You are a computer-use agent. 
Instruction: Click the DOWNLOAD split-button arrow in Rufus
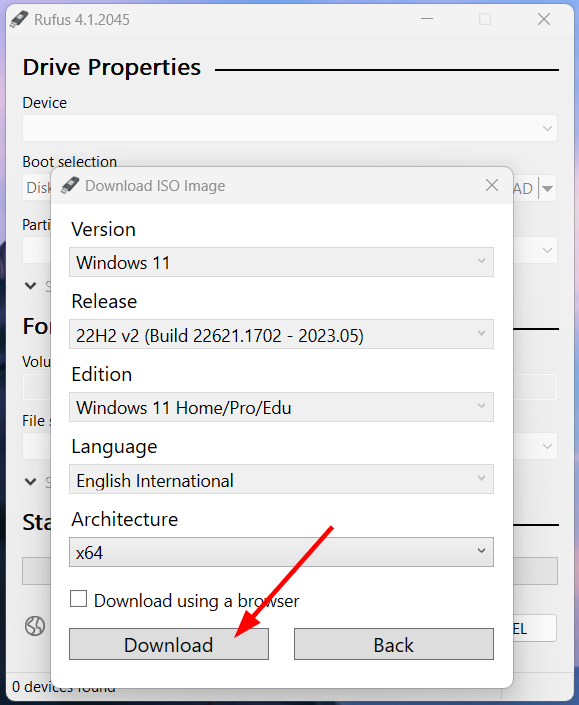pyautogui.click(x=547, y=188)
